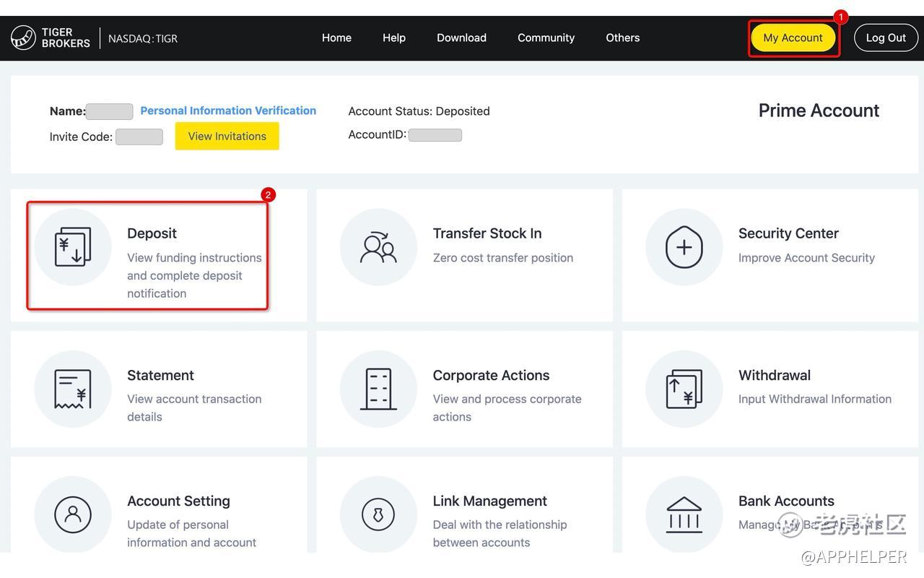Click 'Improve Account Security' description
The height and width of the screenshot is (578, 924).
point(806,258)
